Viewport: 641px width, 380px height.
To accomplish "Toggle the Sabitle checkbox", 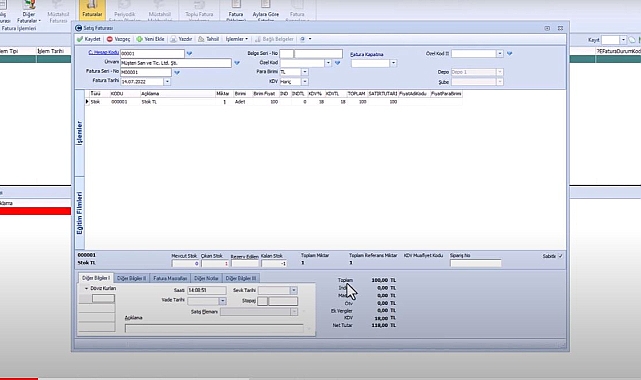I will click(x=560, y=256).
